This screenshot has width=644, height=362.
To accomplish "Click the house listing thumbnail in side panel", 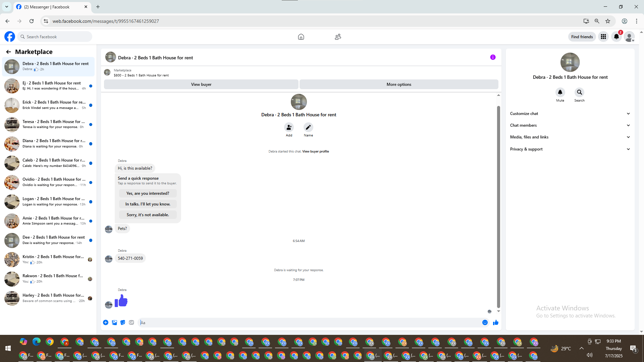I will pyautogui.click(x=570, y=62).
